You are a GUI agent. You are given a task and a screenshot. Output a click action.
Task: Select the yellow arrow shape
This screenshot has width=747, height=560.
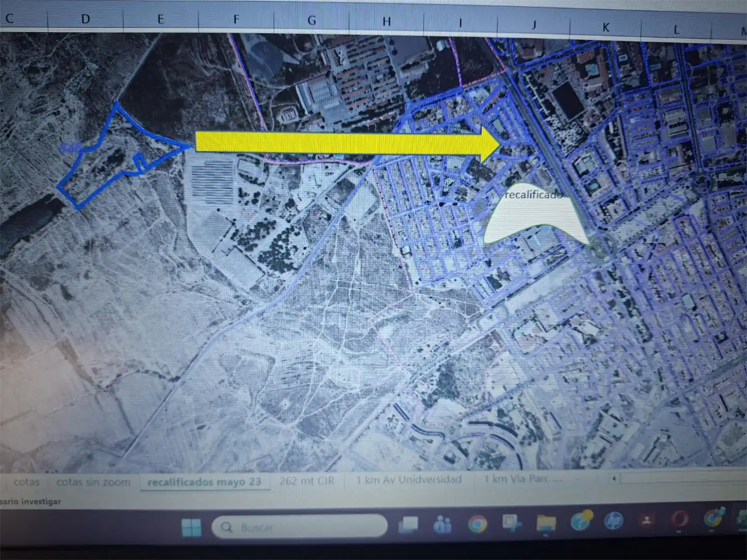pos(347,143)
